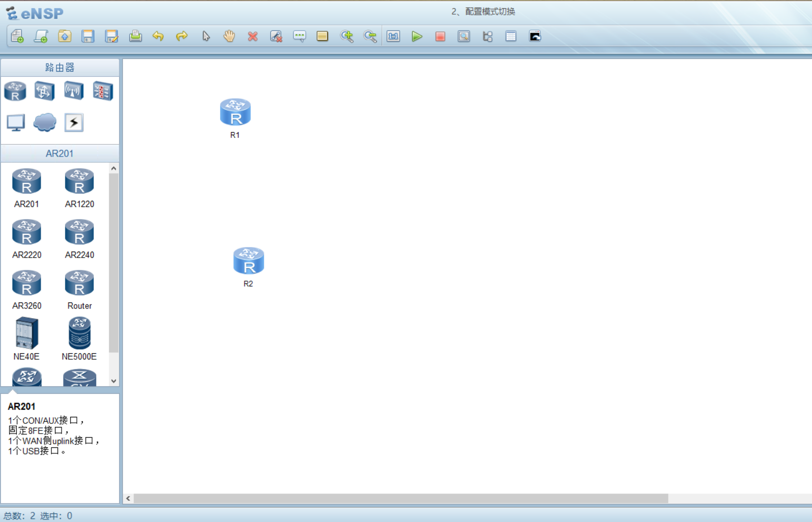Select the Firewall device category icon
Screen dimensions: 812x522
click(x=103, y=91)
